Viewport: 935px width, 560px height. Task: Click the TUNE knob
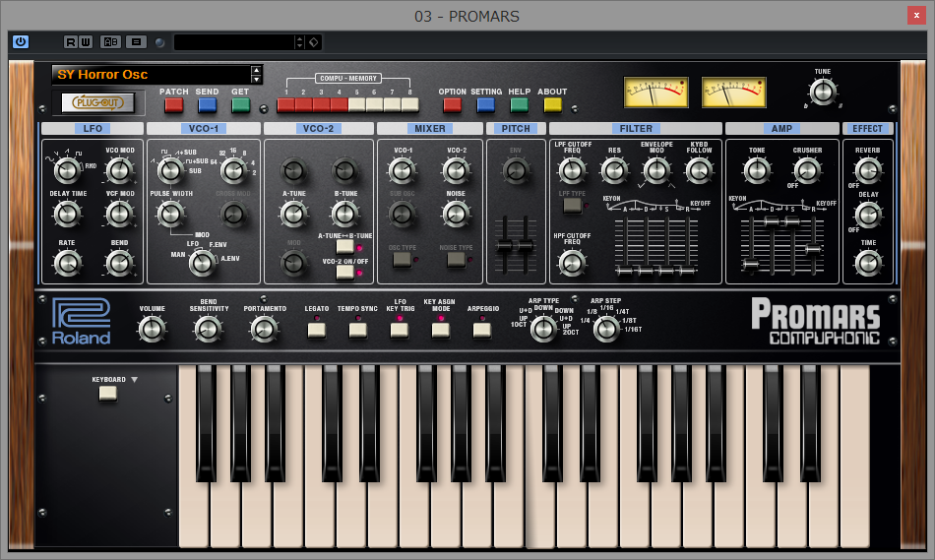pos(823,92)
